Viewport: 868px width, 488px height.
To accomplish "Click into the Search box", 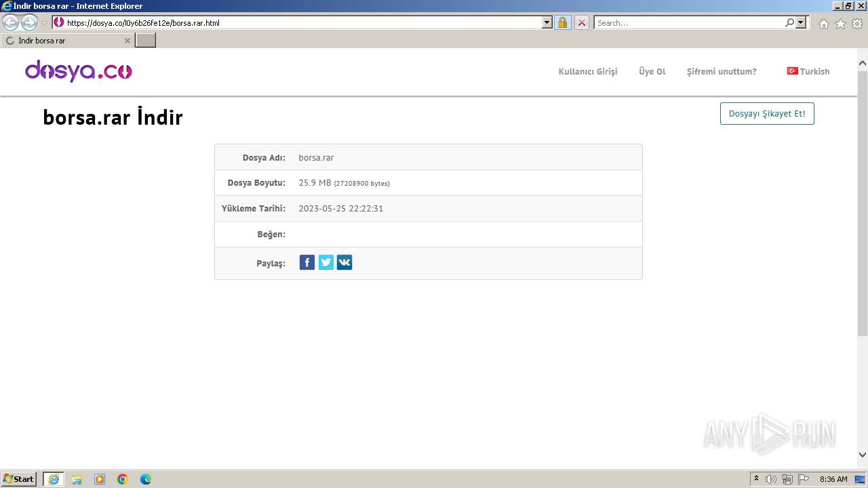I will [689, 22].
